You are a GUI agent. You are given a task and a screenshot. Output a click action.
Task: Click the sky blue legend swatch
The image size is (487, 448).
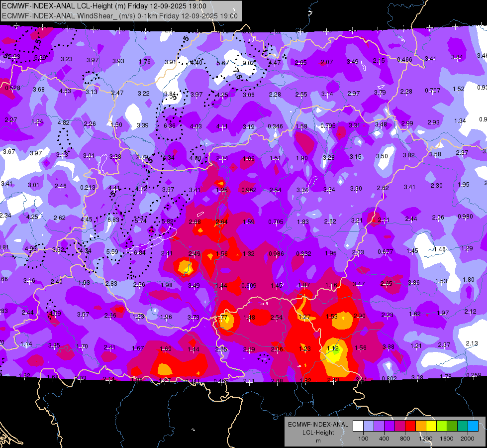(473, 426)
